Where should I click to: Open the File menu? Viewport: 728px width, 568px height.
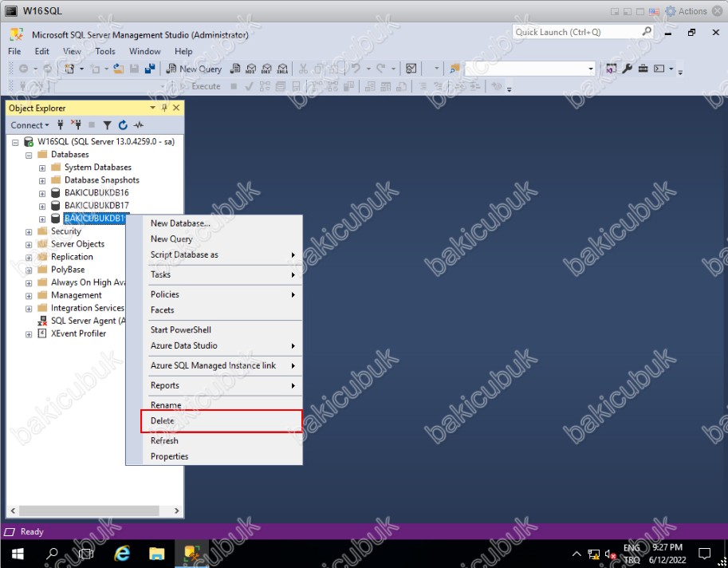[14, 51]
